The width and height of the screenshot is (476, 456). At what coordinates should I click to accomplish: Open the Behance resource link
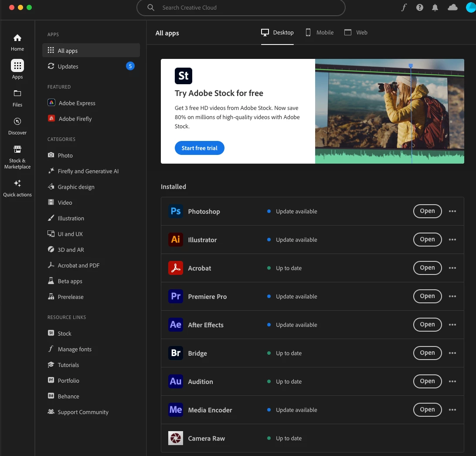pos(64,396)
